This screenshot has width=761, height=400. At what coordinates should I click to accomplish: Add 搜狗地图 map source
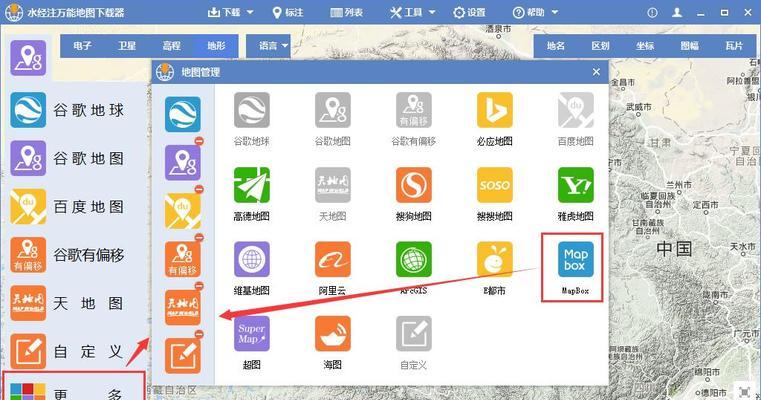tap(414, 185)
